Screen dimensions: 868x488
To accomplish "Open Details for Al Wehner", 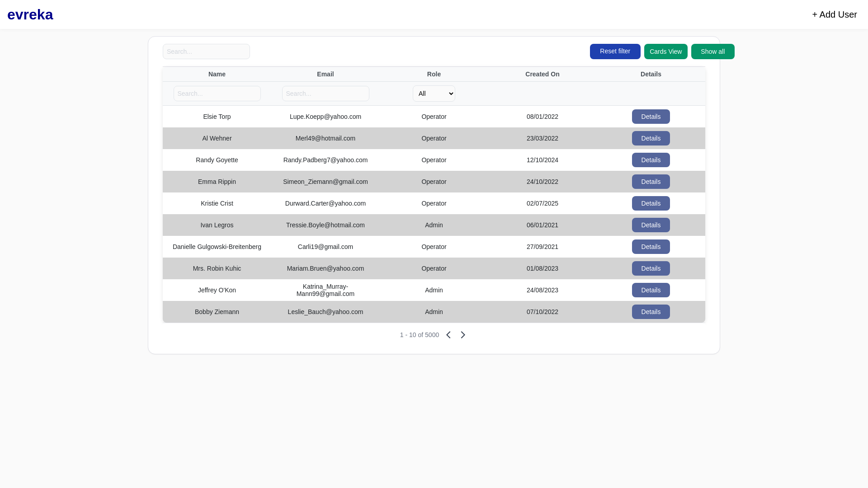I will 651,138.
